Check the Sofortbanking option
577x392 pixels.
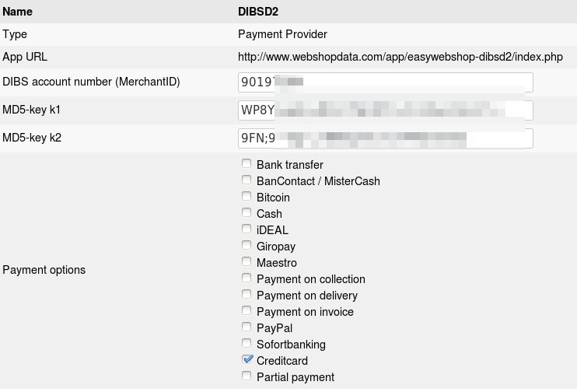247,344
